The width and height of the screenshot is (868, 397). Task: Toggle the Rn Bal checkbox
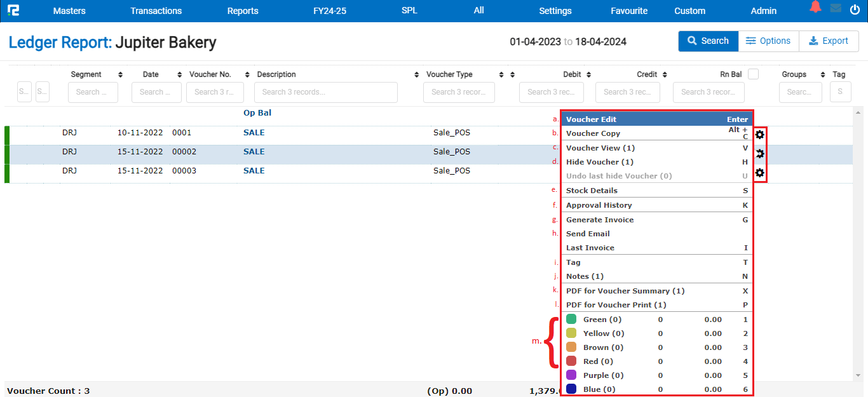753,74
